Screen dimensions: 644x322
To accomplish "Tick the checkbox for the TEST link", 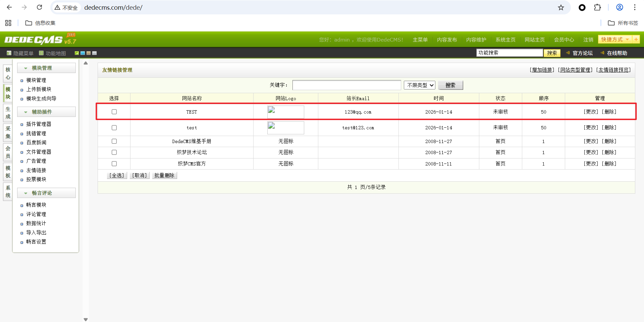I will (x=114, y=112).
